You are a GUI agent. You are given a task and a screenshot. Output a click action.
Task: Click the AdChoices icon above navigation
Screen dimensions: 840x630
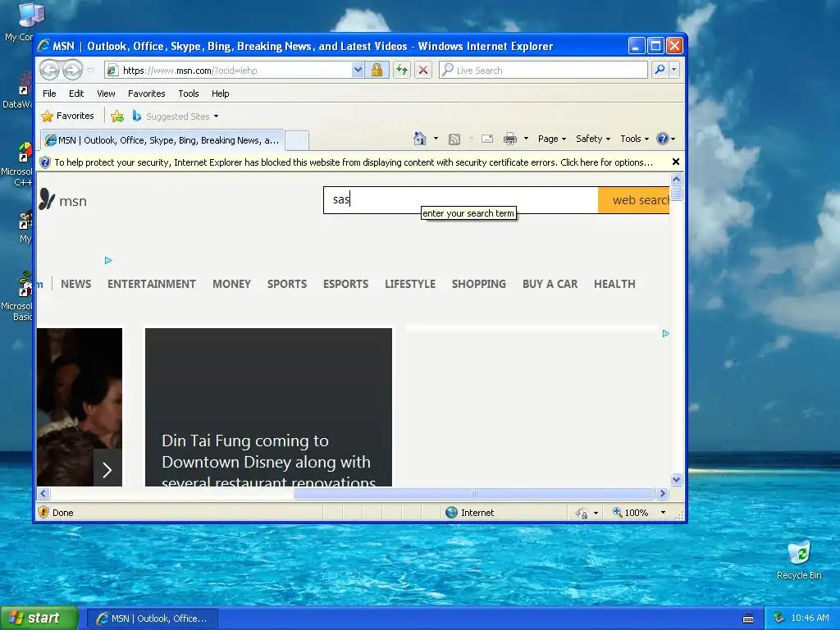pyautogui.click(x=108, y=260)
